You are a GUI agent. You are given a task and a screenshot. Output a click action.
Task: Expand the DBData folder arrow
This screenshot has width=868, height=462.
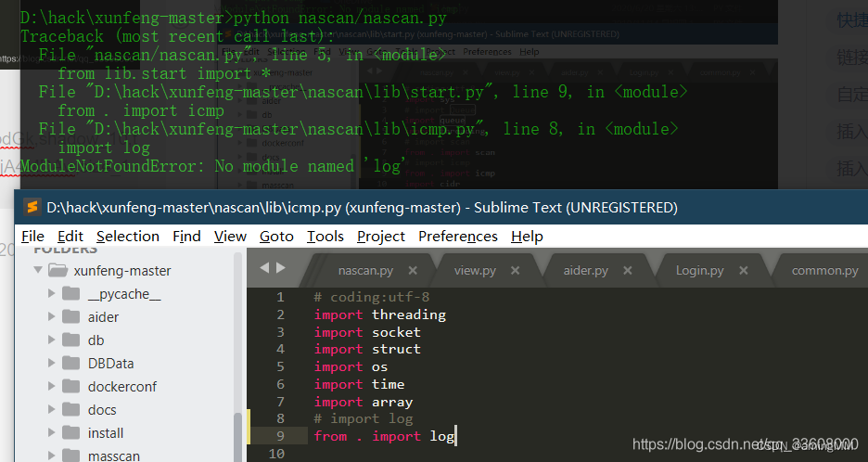click(x=52, y=363)
